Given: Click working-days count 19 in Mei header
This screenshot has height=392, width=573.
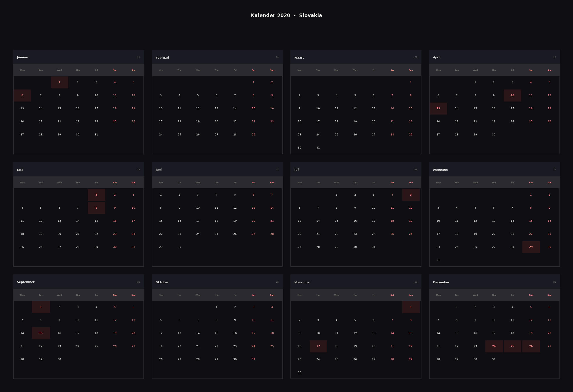Looking at the screenshot, I should coord(139,170).
